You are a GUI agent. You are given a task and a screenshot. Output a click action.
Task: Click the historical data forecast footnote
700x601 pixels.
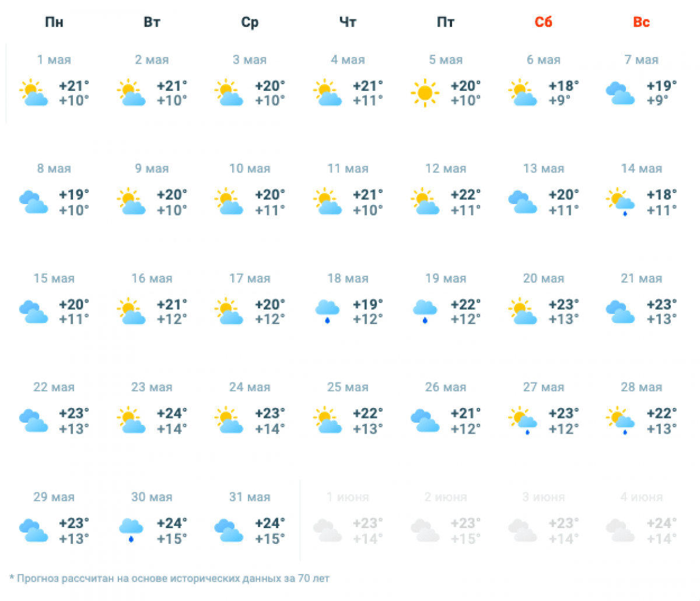(170, 578)
